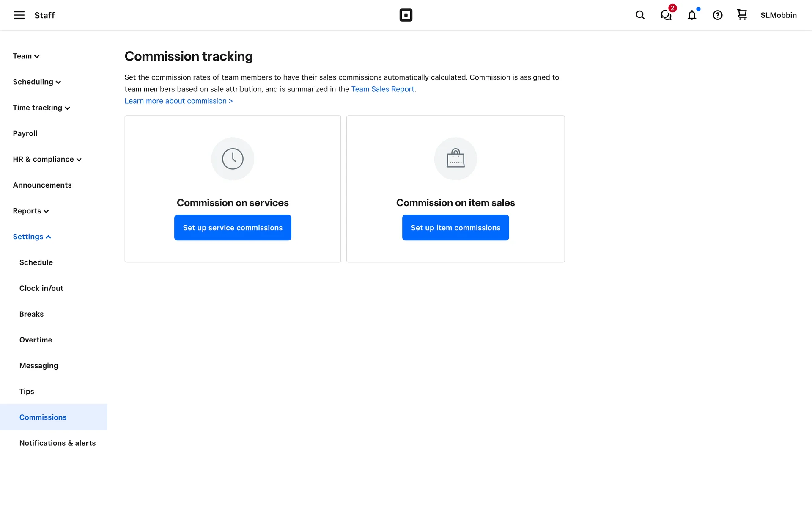Expand Time tracking in the sidebar

(41, 108)
